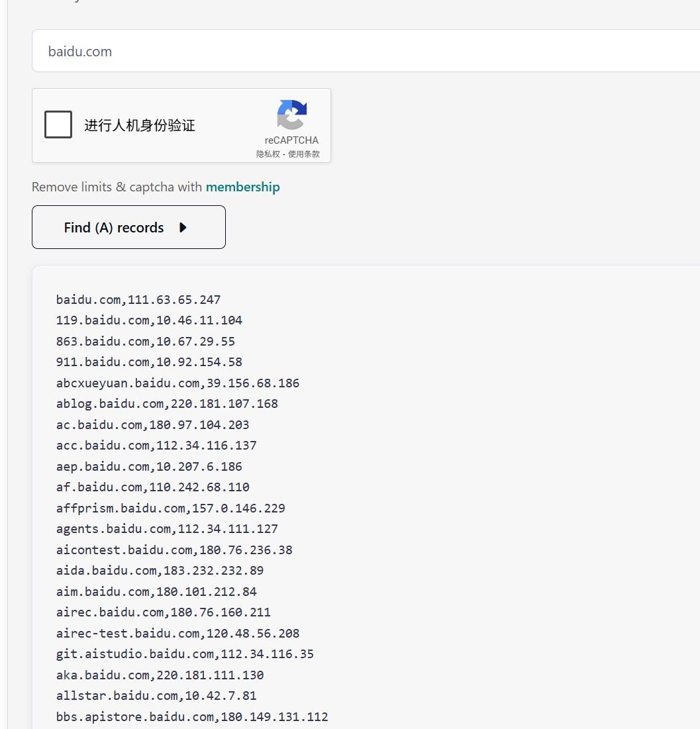The height and width of the screenshot is (729, 700).
Task: Select the row affprism.baidu.com,157.0.146.229
Action: tap(171, 508)
